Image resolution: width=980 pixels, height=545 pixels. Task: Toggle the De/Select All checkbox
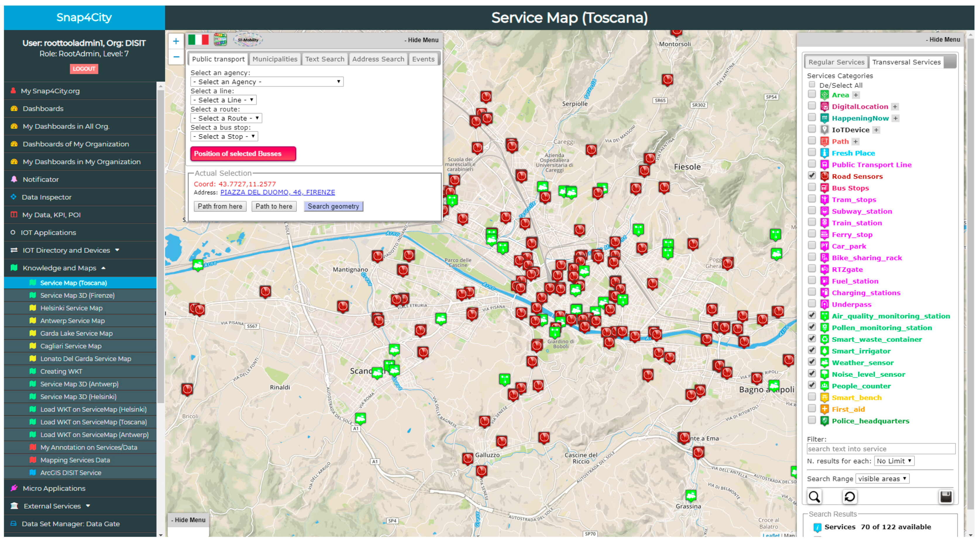pos(811,85)
